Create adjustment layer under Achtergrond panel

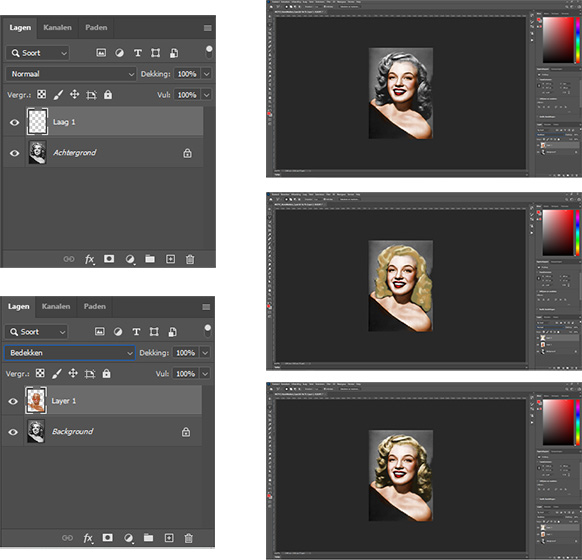tap(130, 259)
